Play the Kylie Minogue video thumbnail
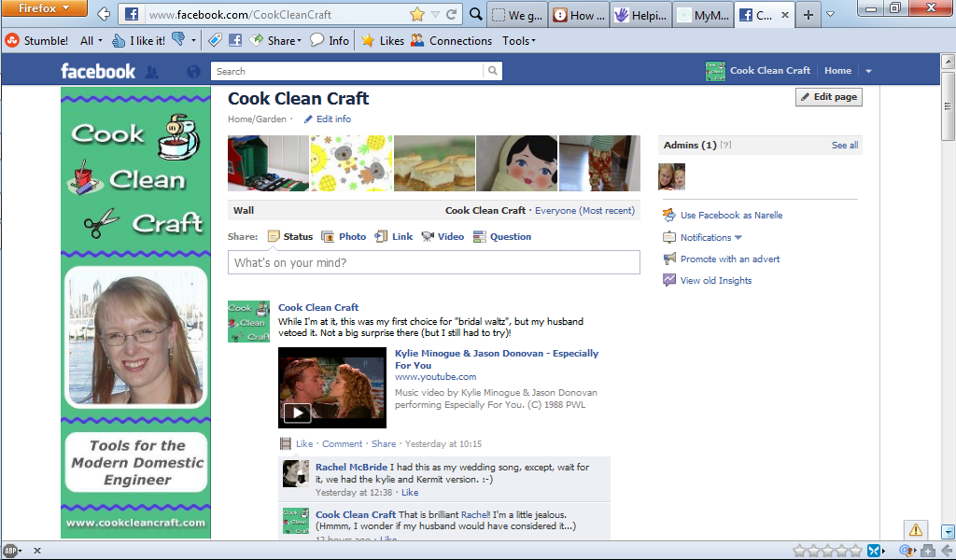956x560 pixels. 332,387
